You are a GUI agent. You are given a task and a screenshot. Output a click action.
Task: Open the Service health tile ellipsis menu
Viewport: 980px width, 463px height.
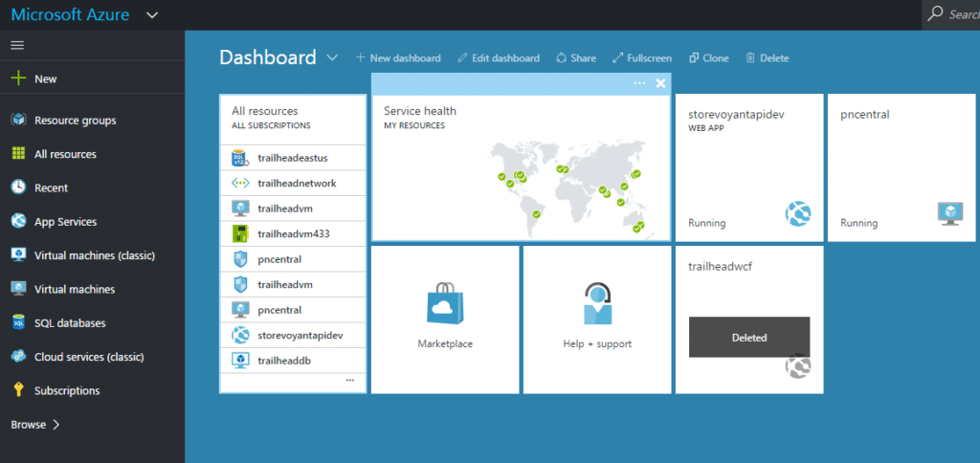(x=639, y=83)
